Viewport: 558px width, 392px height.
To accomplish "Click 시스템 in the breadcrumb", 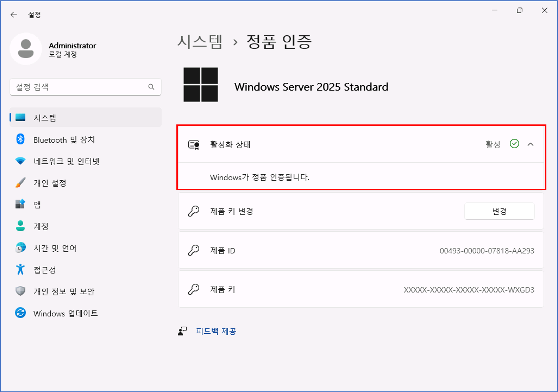I will [200, 42].
